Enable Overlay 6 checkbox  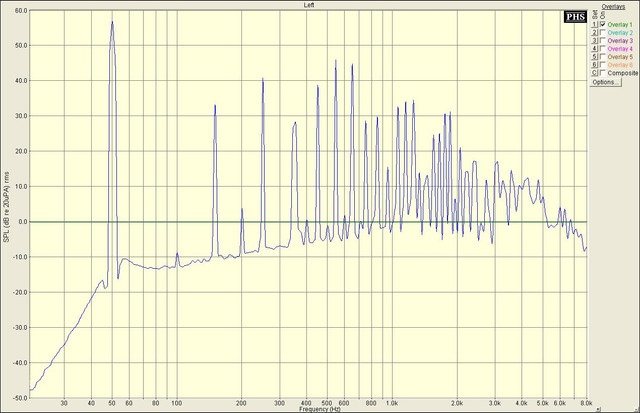(602, 65)
